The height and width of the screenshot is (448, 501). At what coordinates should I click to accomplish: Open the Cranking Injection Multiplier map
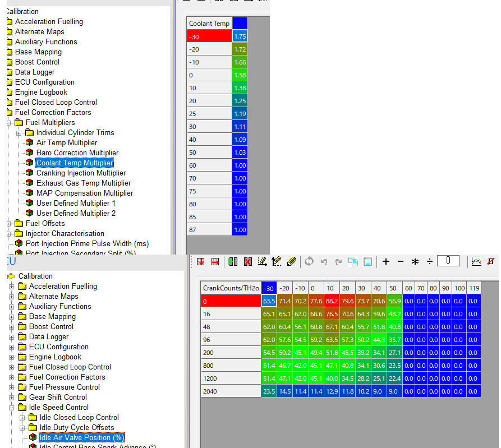tap(81, 173)
